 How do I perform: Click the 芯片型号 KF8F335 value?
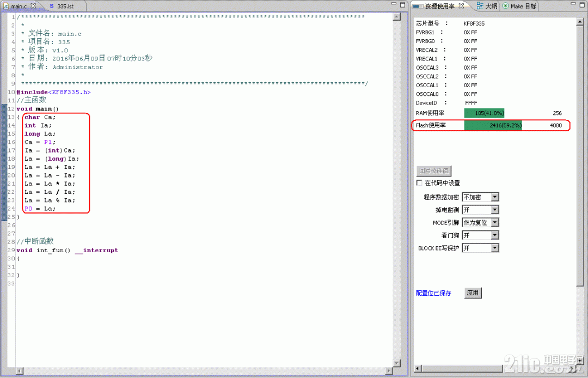(x=474, y=23)
